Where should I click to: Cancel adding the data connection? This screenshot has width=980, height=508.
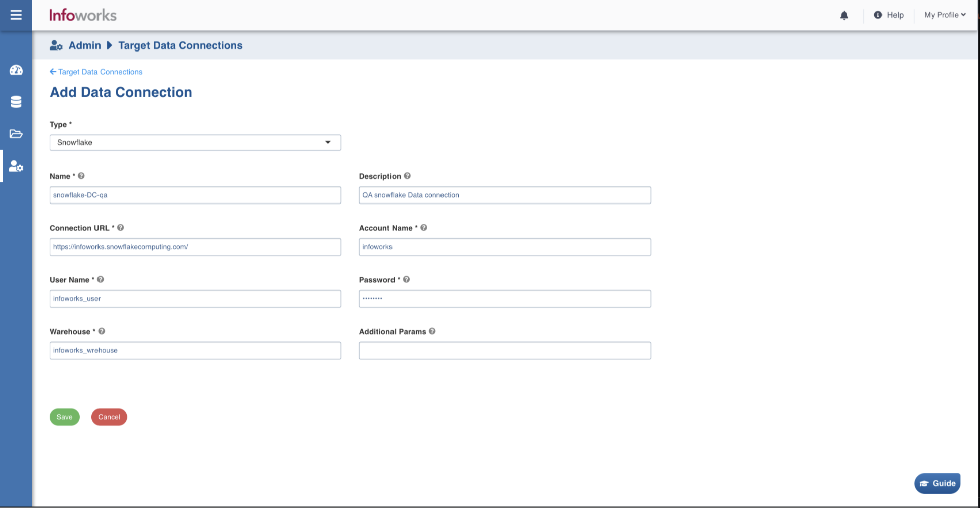tap(109, 417)
